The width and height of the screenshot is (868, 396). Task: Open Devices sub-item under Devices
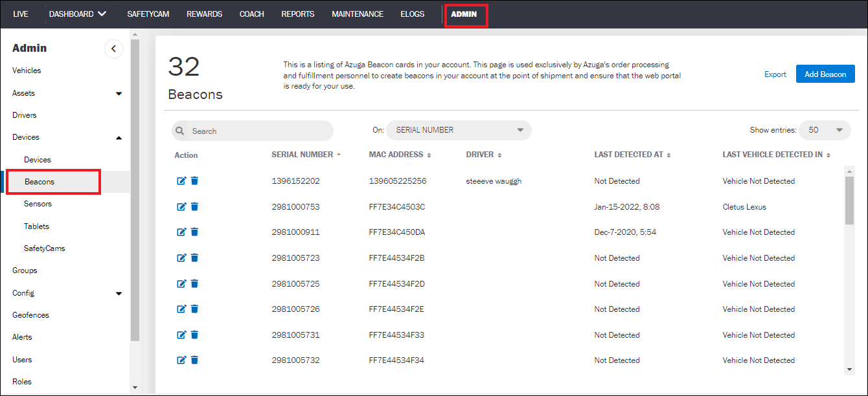[38, 160]
